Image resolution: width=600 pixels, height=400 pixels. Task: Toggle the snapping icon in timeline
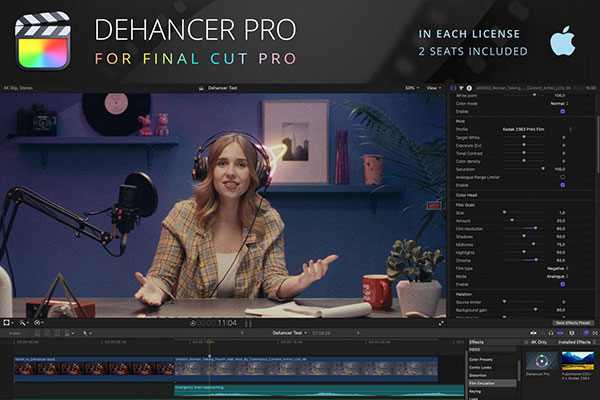click(560, 333)
